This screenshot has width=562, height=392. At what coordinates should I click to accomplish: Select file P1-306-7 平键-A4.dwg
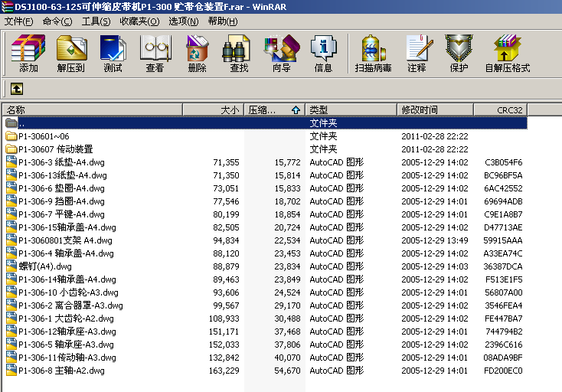click(61, 214)
